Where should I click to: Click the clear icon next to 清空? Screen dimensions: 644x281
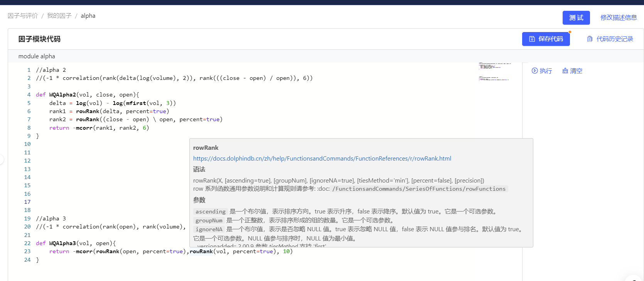click(x=565, y=71)
